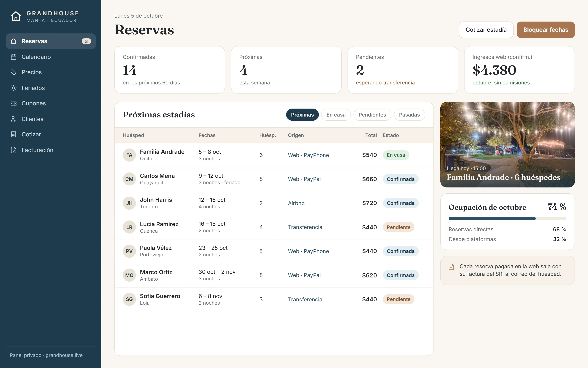Open the grandhouse.live footer link

(64, 355)
